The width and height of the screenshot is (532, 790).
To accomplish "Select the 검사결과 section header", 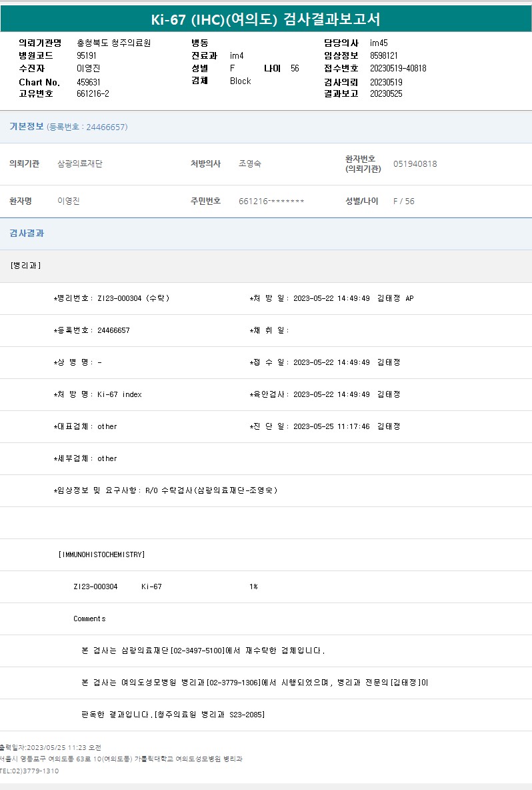I will [27, 234].
